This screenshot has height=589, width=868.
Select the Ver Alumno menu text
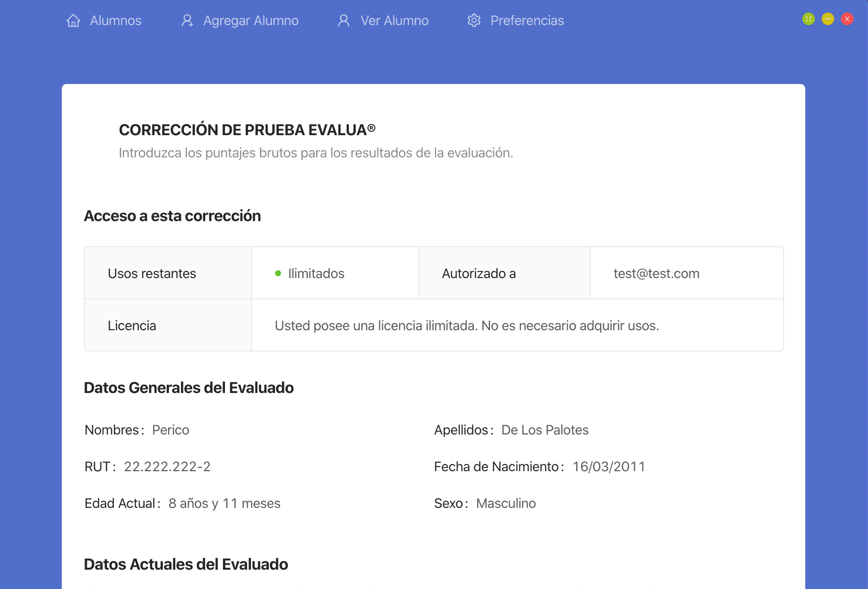pos(394,21)
